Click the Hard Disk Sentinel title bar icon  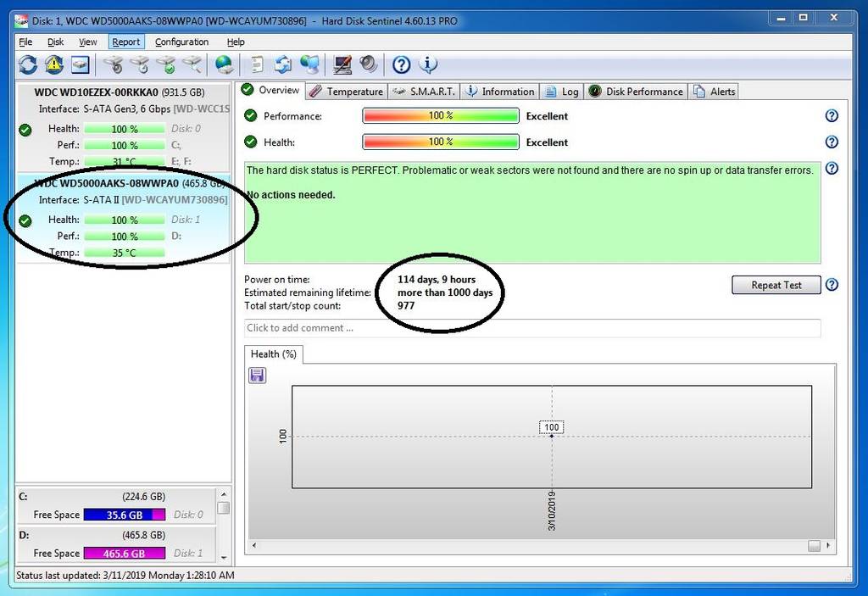pos(21,21)
